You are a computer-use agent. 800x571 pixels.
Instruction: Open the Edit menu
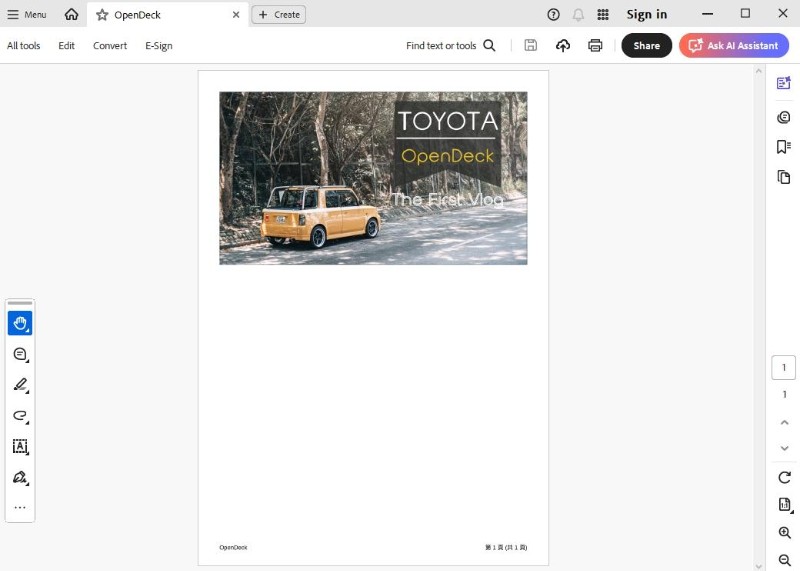(66, 45)
